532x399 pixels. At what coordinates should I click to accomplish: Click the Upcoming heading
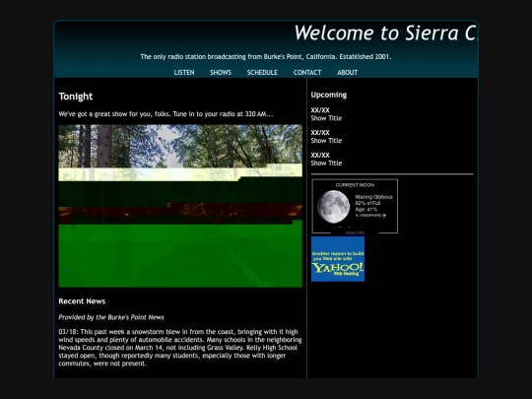[329, 95]
